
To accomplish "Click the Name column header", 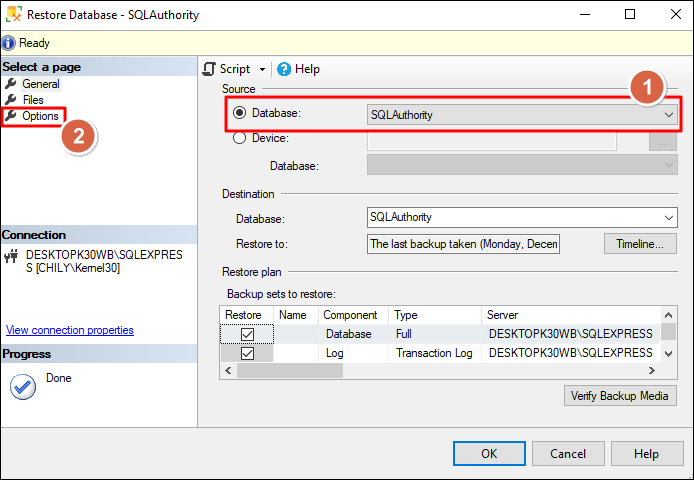I will tap(296, 315).
